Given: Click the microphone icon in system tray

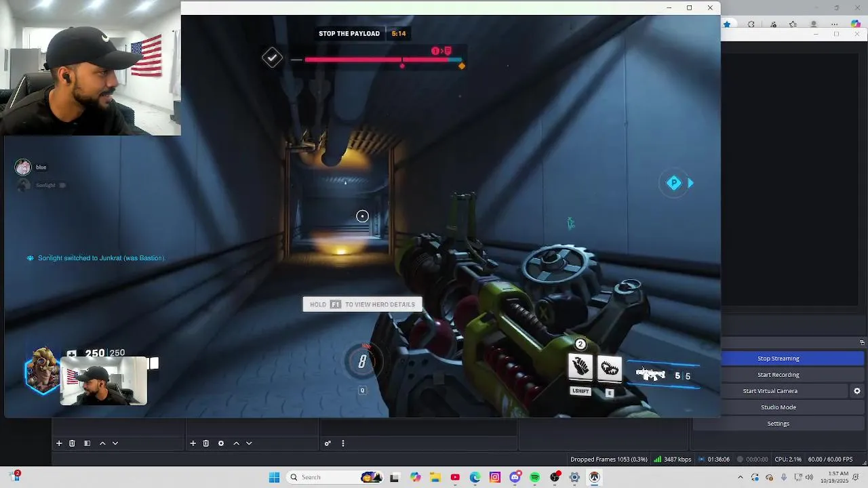Looking at the screenshot, I should 783,477.
